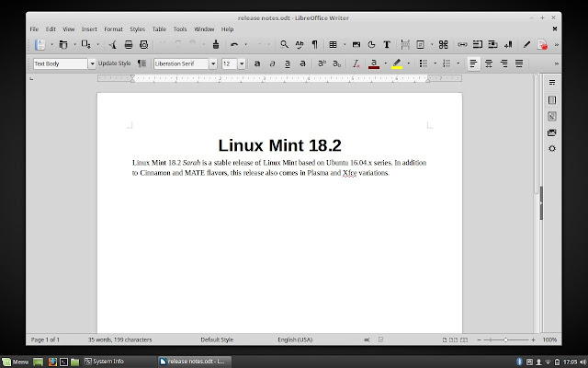This screenshot has width=588, height=368.
Task: Expand the font color dropdown arrow
Action: point(386,63)
